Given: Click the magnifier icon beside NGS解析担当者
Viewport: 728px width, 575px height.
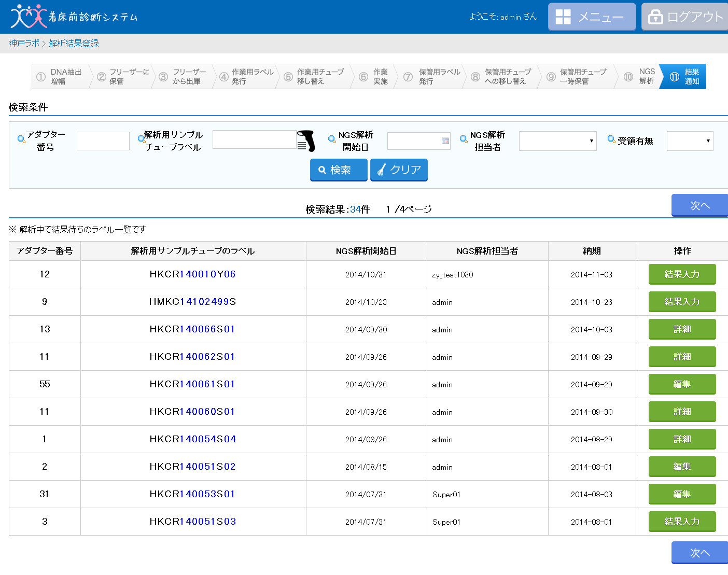Looking at the screenshot, I should coord(464,139).
